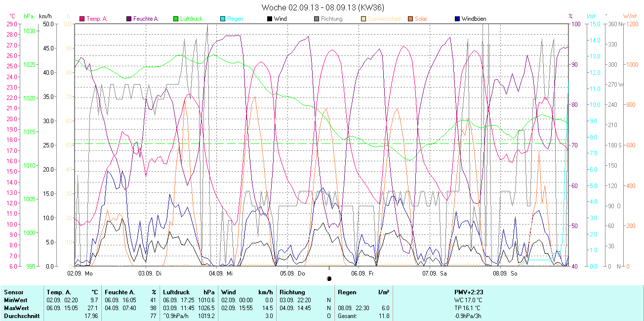
Task: Click the rain maximum value '6.0'
Action: 386,308
